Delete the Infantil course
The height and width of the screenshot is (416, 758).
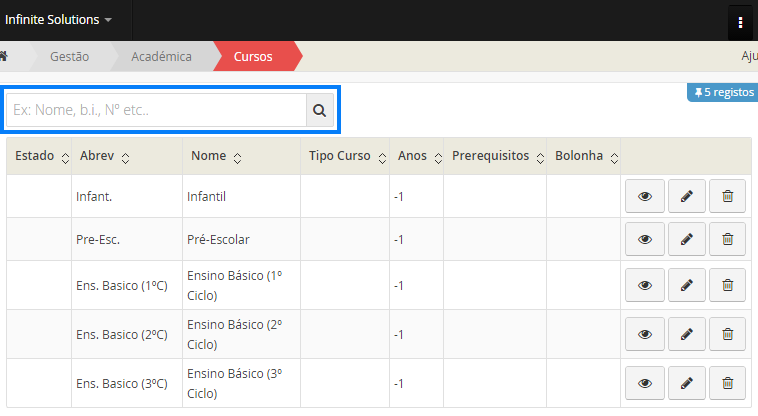pos(727,197)
